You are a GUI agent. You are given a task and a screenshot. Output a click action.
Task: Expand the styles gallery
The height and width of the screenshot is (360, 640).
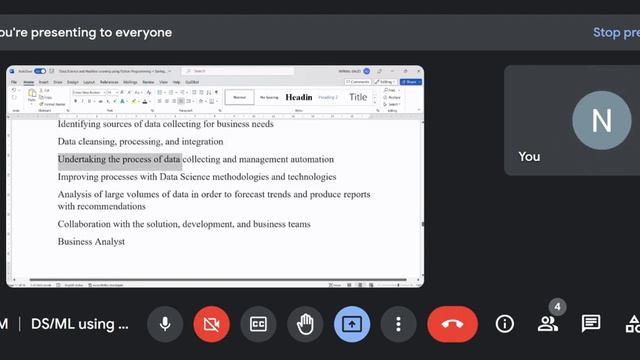pos(375,103)
